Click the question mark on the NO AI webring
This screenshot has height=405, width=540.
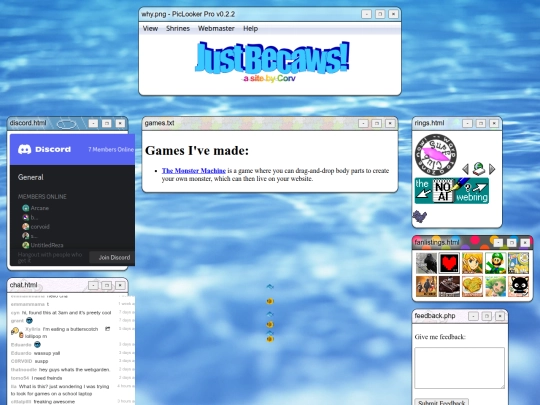(467, 188)
